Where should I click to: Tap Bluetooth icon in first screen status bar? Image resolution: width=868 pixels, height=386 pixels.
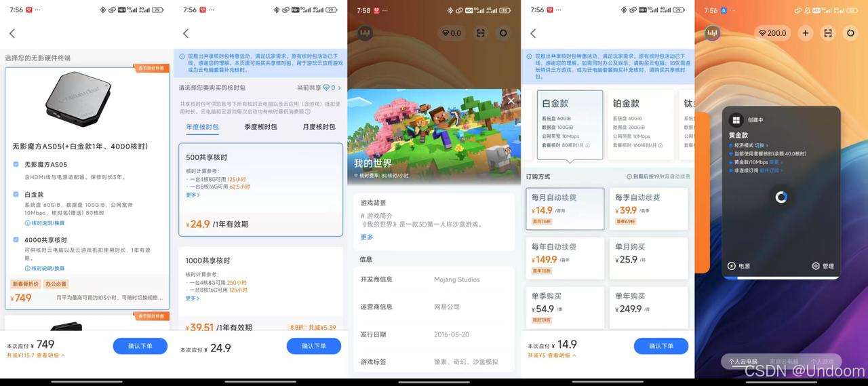pos(102,10)
